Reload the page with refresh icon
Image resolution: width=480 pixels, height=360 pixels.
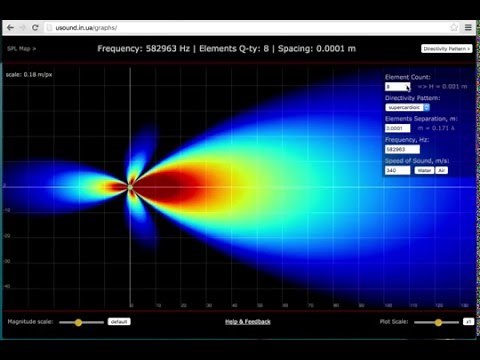(35, 28)
